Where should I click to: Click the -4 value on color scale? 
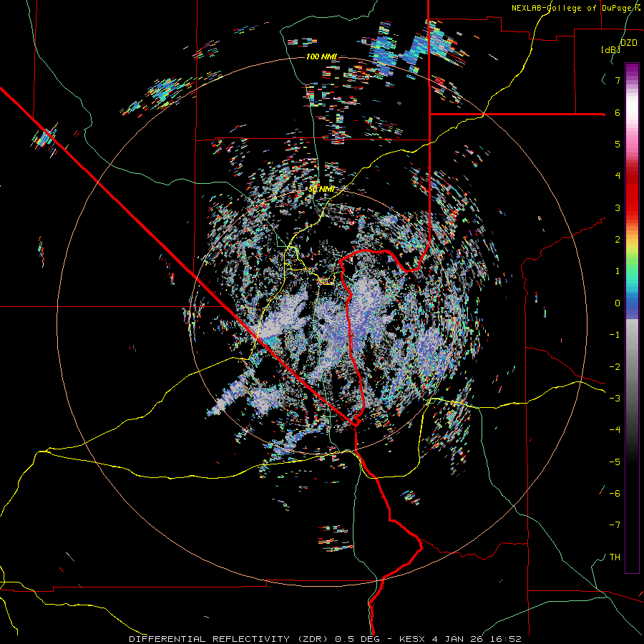pos(615,430)
